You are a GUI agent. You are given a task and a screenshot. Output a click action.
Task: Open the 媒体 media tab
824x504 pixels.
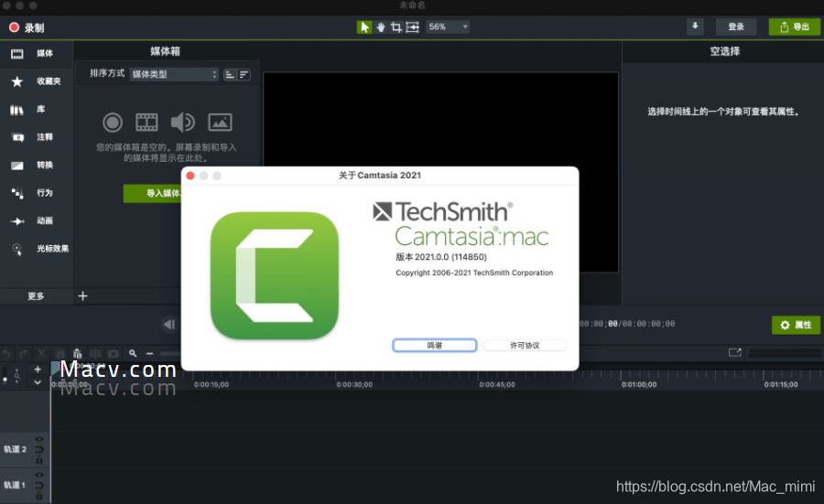coord(36,54)
